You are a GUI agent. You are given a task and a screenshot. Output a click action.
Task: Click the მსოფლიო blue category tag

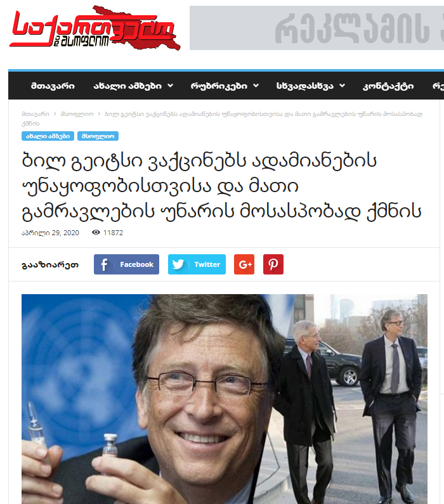98,136
